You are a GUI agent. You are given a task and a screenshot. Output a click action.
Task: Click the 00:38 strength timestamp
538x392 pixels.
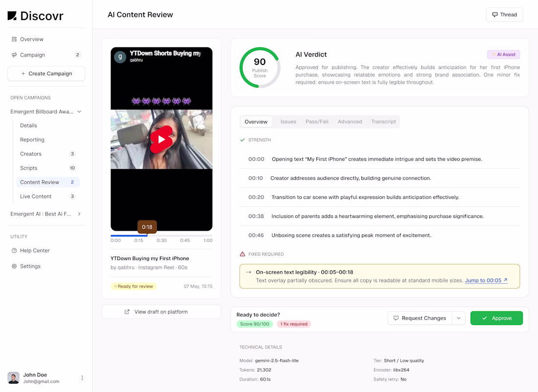point(256,217)
